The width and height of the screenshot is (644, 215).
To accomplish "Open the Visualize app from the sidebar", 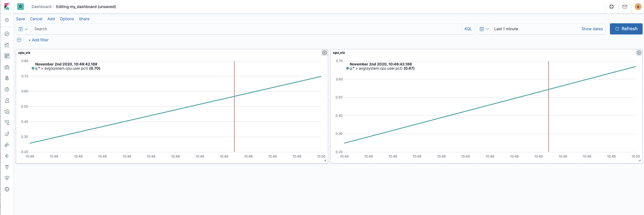I will pos(7,45).
